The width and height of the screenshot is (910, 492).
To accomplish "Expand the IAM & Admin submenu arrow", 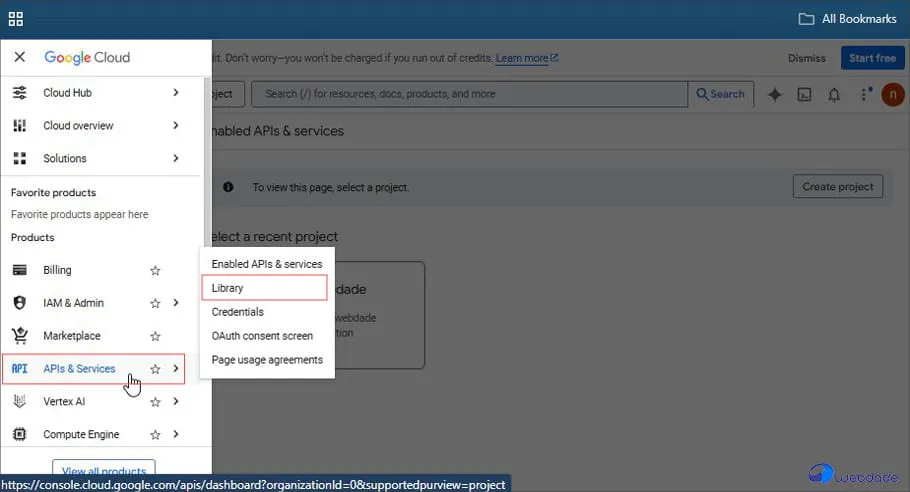I will pyautogui.click(x=176, y=303).
